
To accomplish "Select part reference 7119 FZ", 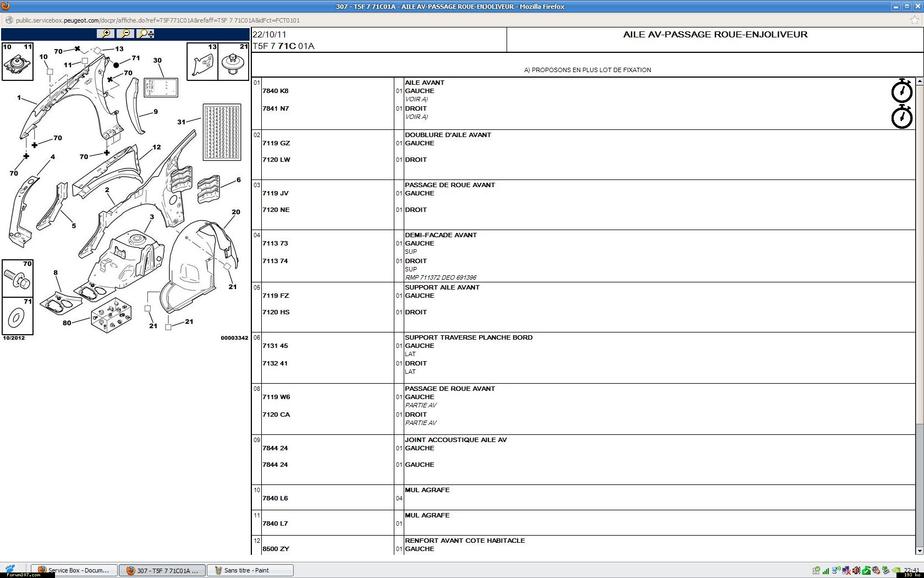I will [x=276, y=296].
